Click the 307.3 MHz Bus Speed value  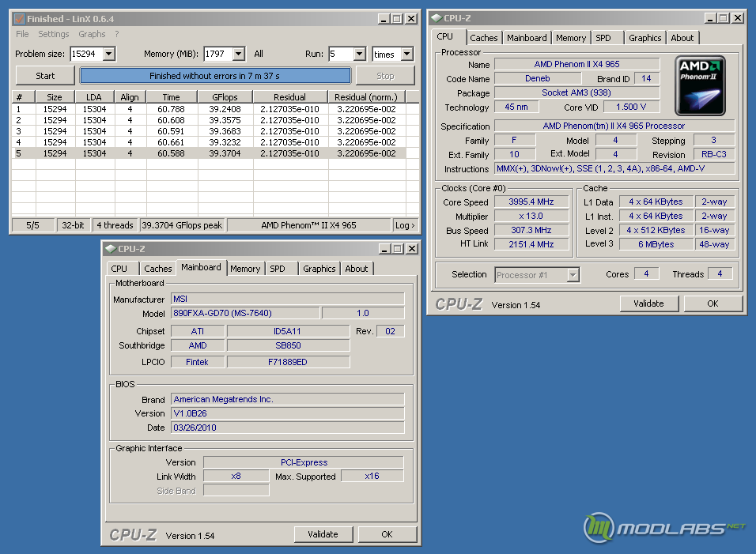coord(531,230)
